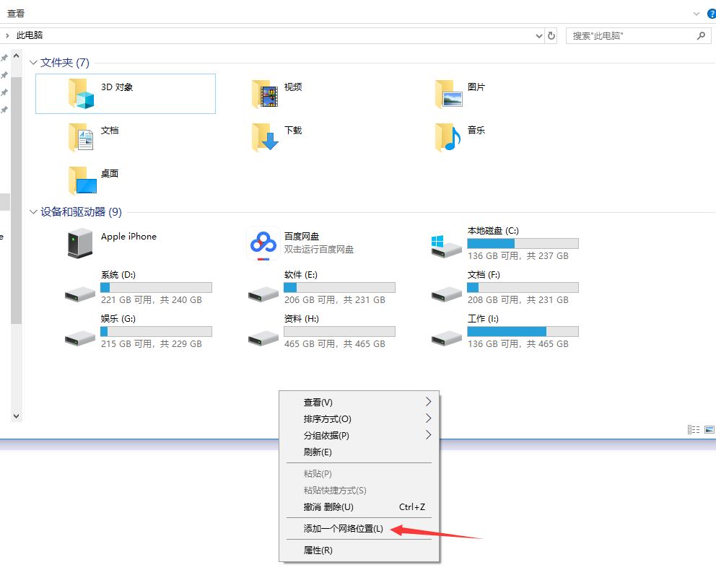Click breadcrumb chevron before 此电脑
The width and height of the screenshot is (716, 588).
tap(7, 35)
